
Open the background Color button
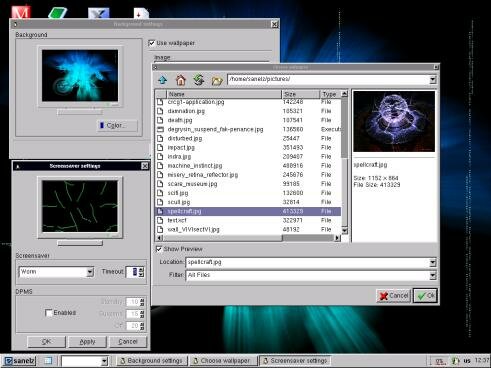117,126
